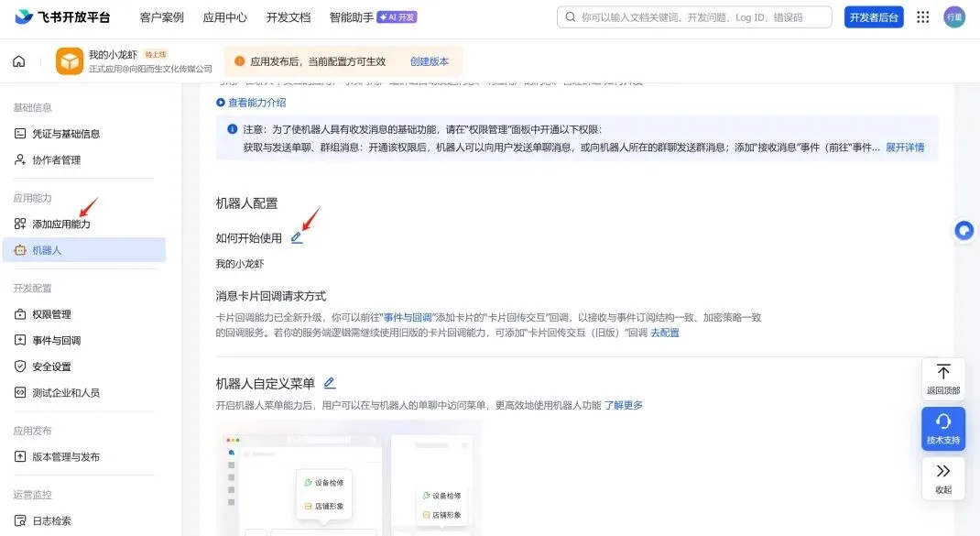Screen dimensions: 980x536
Task: Click the play icon beside 查看能力介绍
Action: pyautogui.click(x=221, y=103)
